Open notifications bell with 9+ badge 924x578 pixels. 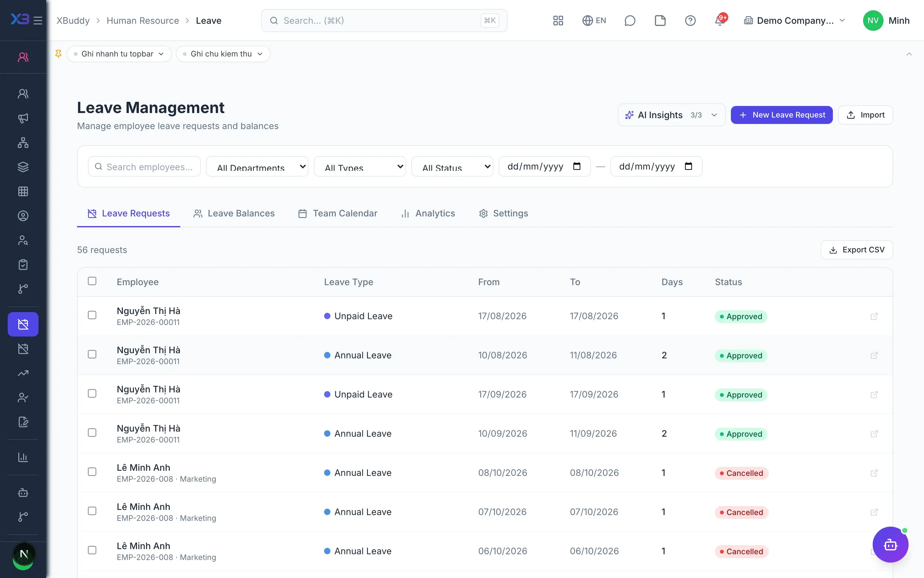[x=721, y=20]
